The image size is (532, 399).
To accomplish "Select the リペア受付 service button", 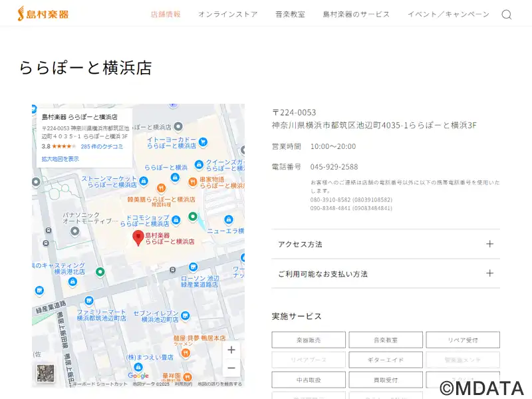I will tap(463, 340).
